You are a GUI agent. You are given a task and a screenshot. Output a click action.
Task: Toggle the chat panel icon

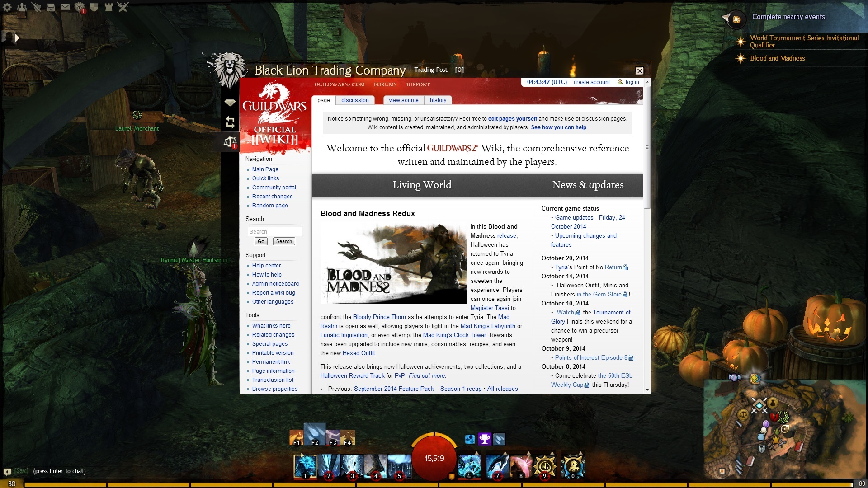(7, 472)
